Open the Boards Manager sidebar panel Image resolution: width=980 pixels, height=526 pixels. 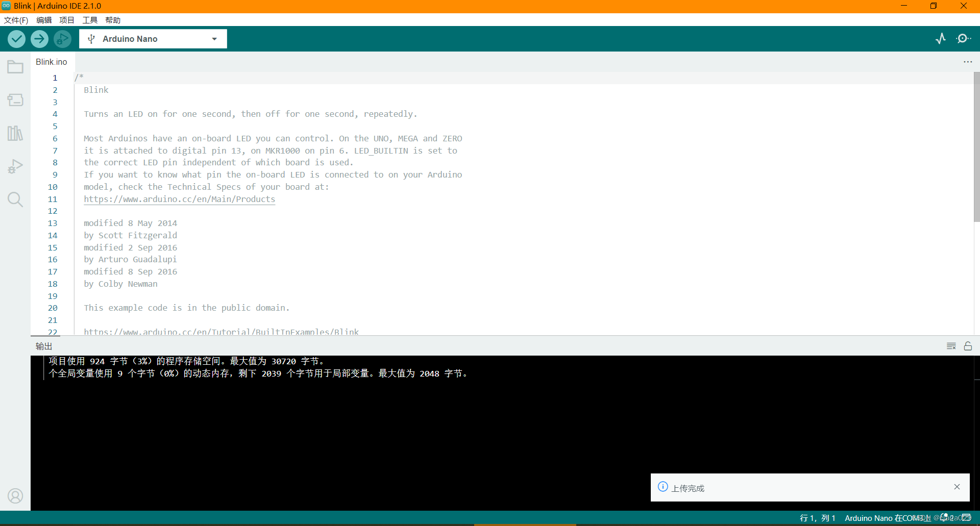coord(15,100)
